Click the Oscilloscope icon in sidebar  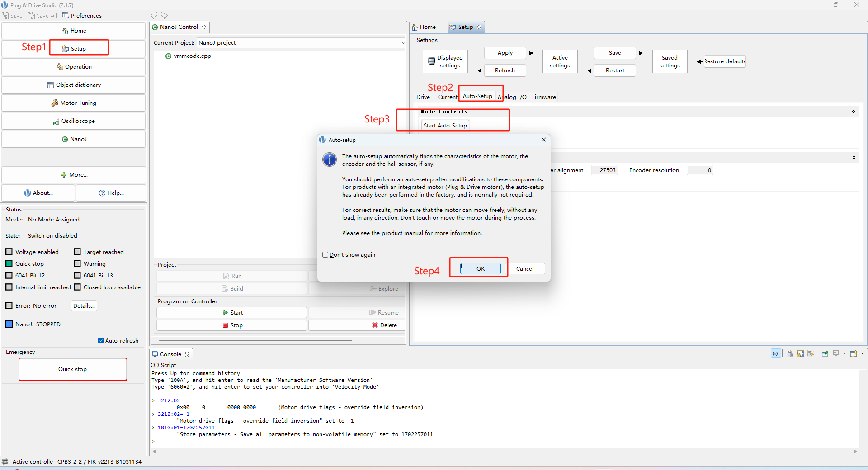pyautogui.click(x=56, y=121)
